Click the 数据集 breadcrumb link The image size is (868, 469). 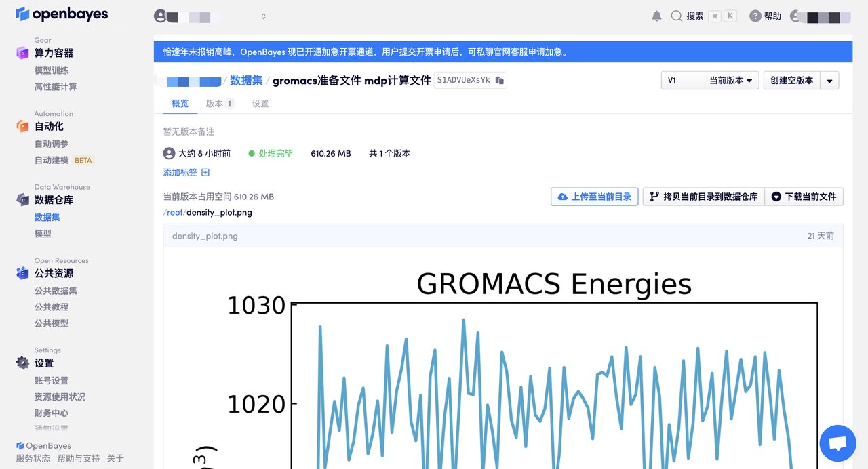coord(246,81)
